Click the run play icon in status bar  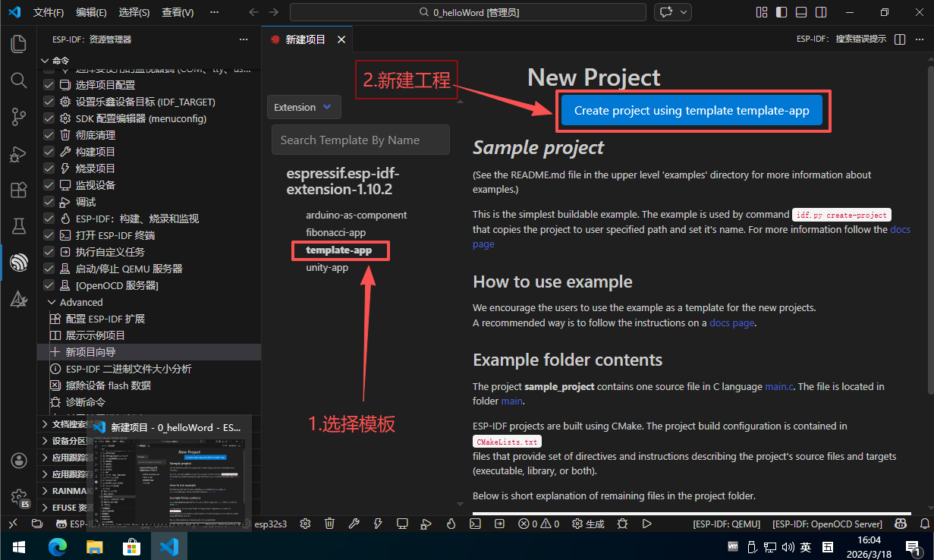646,524
